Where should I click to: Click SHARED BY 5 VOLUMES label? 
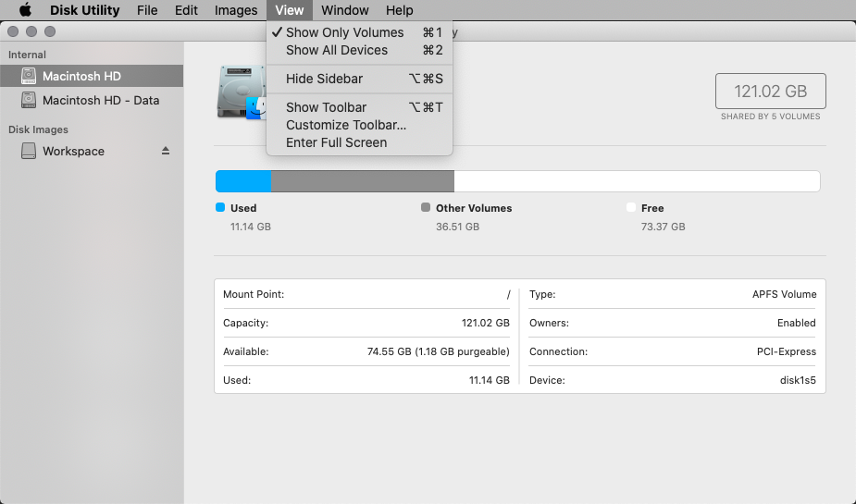770,117
